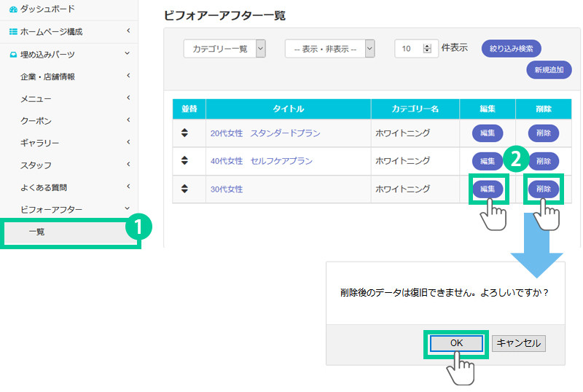Click the ホームページ構成 list icon
The height and width of the screenshot is (392, 583).
pyautogui.click(x=13, y=32)
